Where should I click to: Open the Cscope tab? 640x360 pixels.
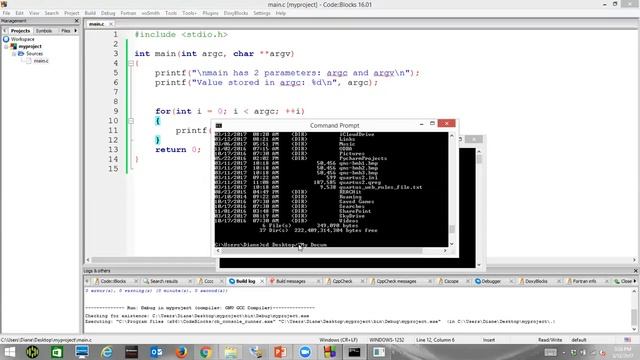pos(451,281)
